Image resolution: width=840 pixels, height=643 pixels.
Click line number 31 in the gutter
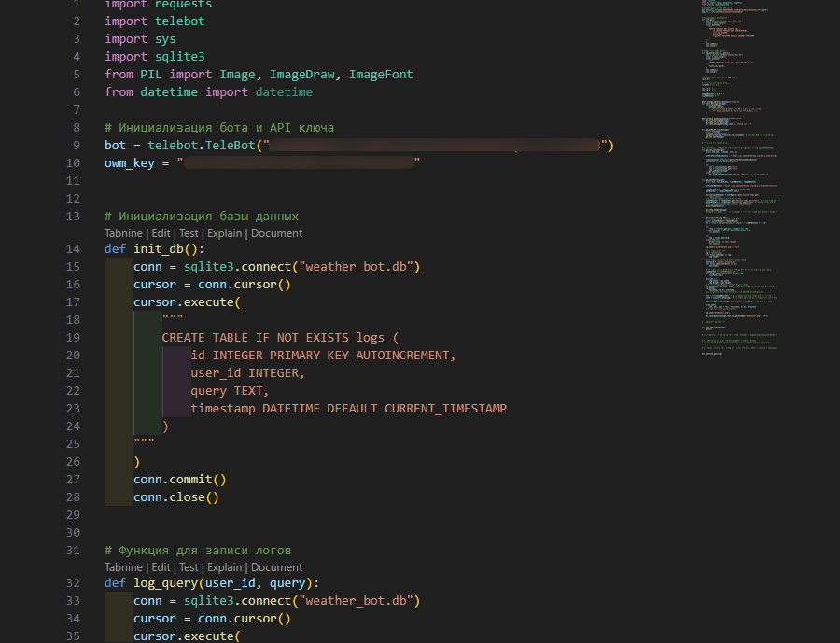(73, 550)
